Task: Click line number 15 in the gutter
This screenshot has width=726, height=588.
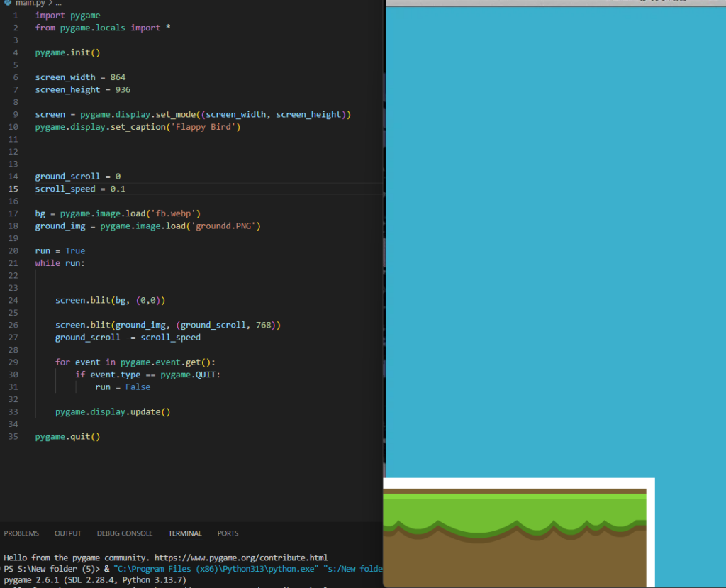Action: 13,189
